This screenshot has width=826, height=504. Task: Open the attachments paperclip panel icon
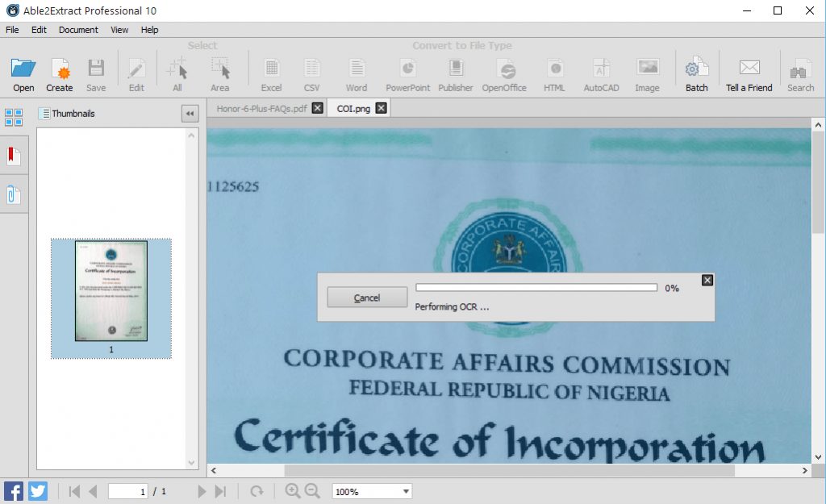(14, 195)
